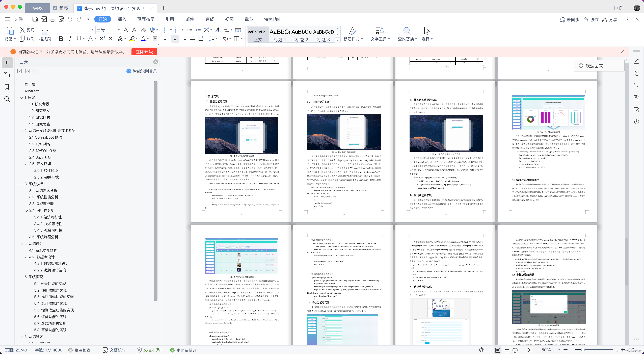644x354 pixels.
Task: Toggle Bold formatting
Action: tap(61, 39)
